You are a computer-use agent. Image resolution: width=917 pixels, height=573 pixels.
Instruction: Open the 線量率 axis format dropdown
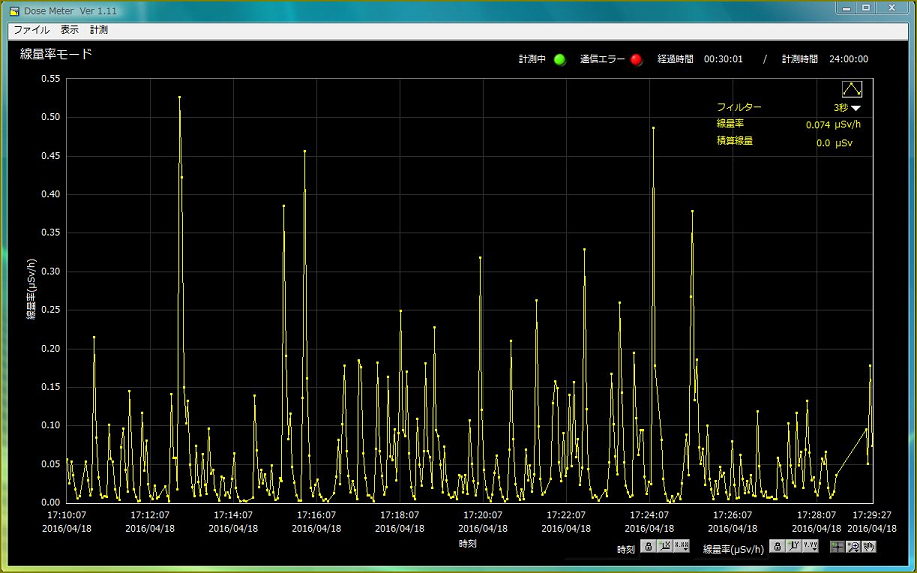pos(809,546)
